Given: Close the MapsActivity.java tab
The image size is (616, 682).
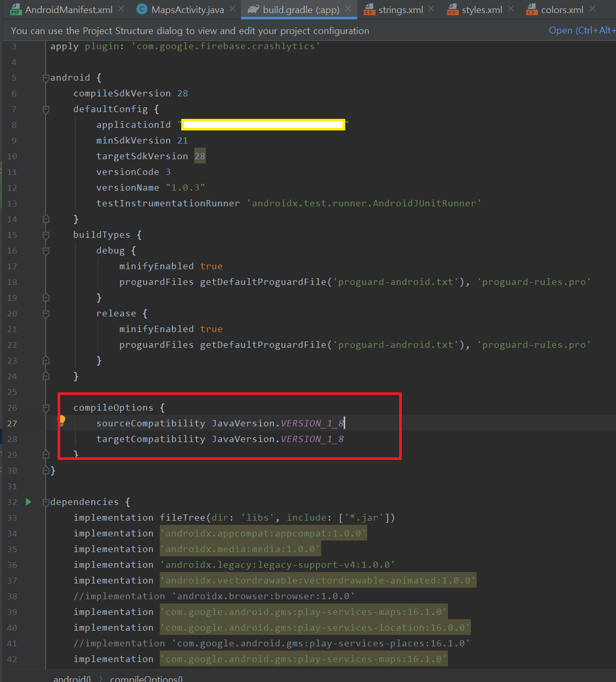Looking at the screenshot, I should [233, 9].
